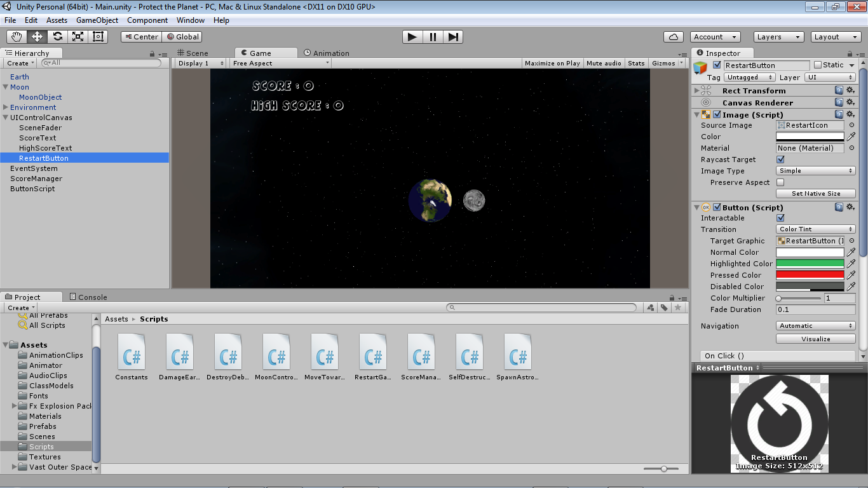Select the MoveTowar... script icon
The image size is (868, 488).
[x=325, y=351]
